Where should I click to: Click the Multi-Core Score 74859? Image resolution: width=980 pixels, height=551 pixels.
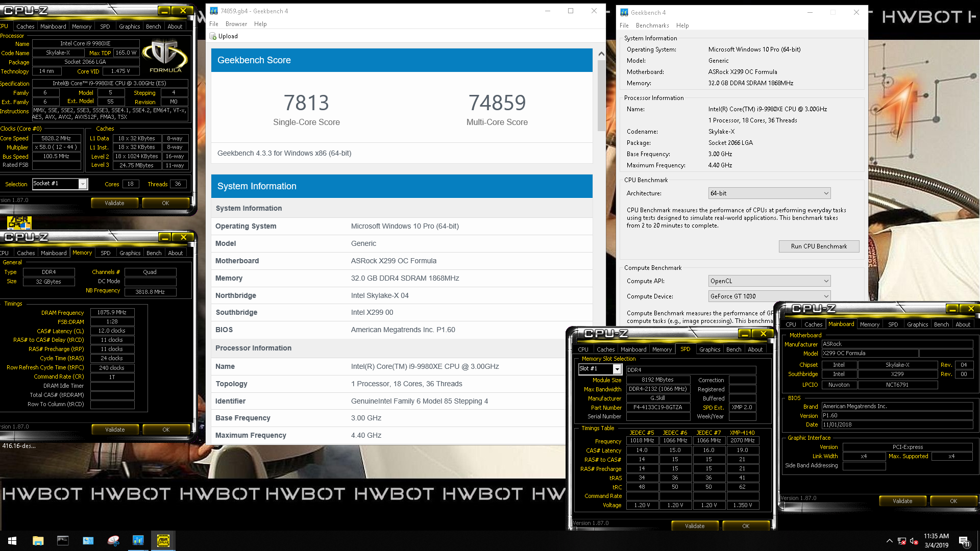(497, 103)
